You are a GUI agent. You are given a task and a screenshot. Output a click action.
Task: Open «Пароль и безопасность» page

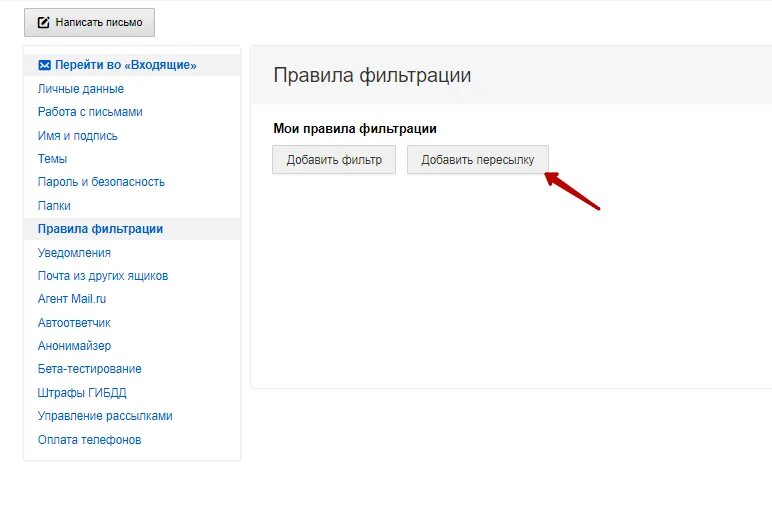pos(101,182)
